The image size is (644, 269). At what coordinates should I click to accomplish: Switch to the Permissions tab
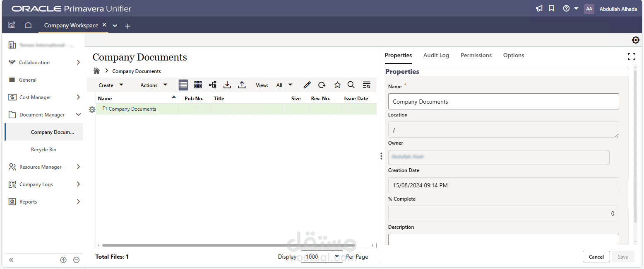tap(476, 55)
